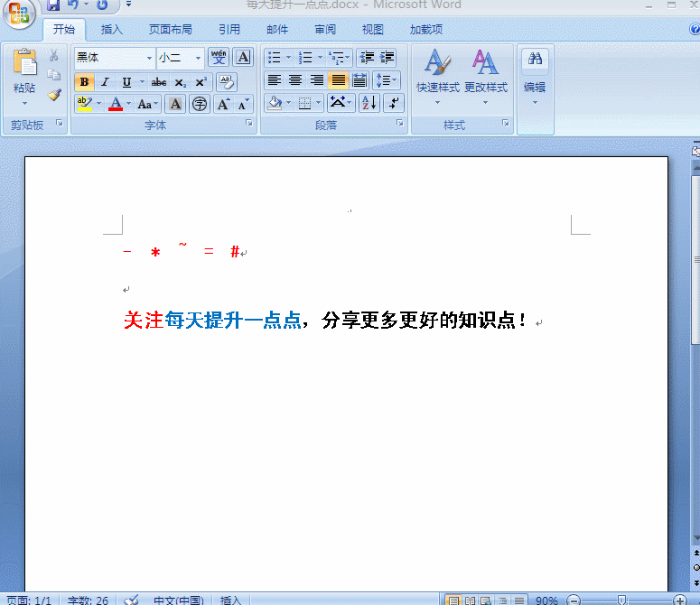The height and width of the screenshot is (605, 700).
Task: Click the Paste clipboard icon
Action: 24,62
